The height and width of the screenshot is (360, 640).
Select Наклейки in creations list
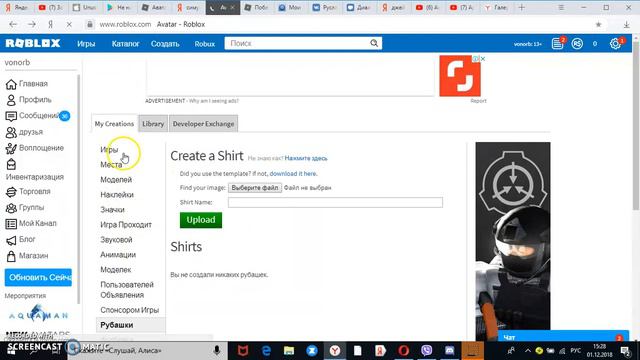(x=117, y=195)
